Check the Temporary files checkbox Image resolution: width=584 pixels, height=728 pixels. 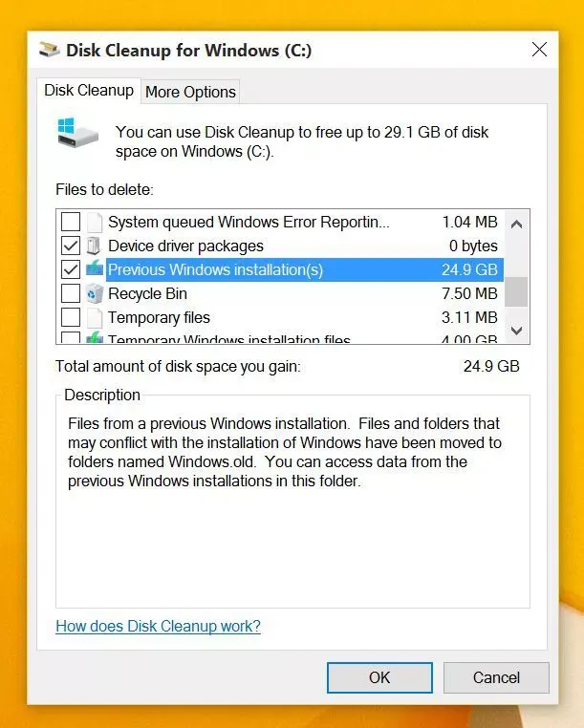(71, 317)
